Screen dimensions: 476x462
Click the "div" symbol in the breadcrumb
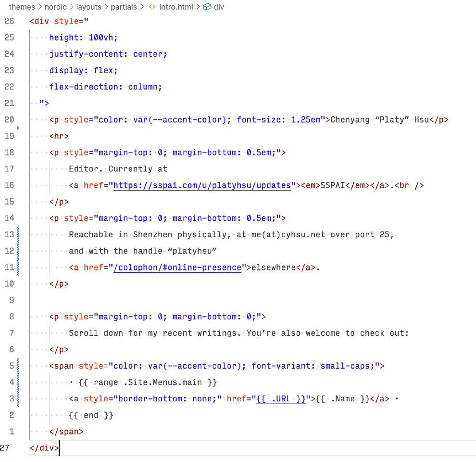219,7
